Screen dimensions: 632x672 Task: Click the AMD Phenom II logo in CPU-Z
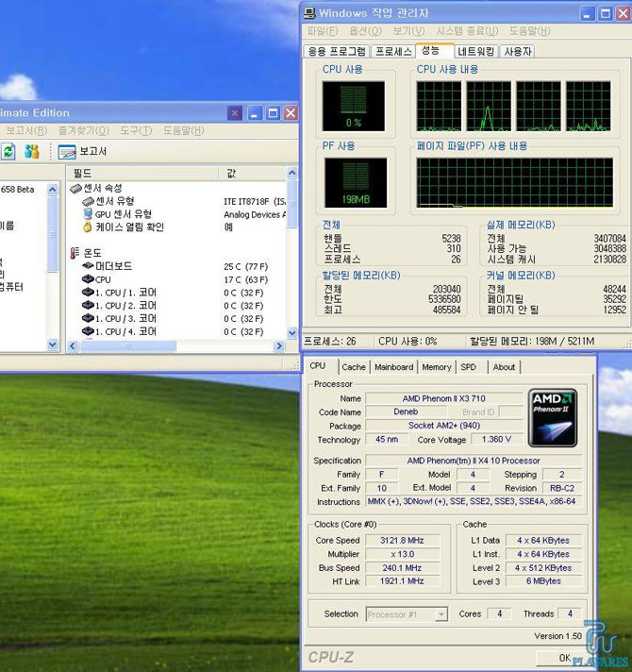coord(553,417)
